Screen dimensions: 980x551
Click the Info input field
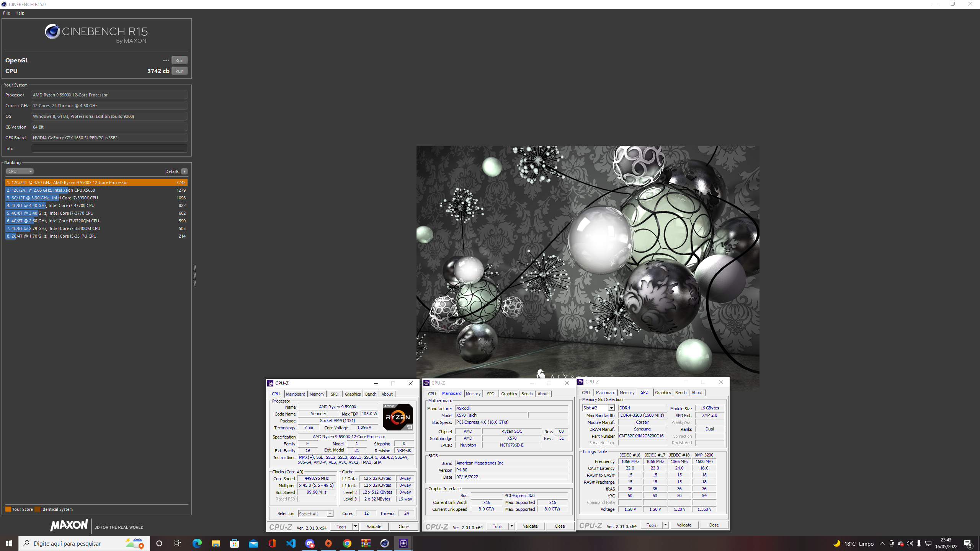coord(109,148)
